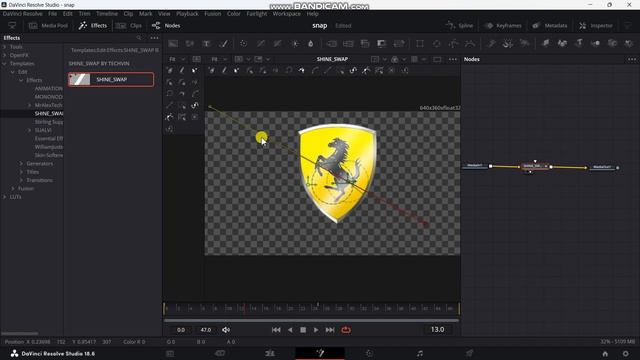Add a Matte Control tool
Screen dimensions: 640x360
click(365, 43)
